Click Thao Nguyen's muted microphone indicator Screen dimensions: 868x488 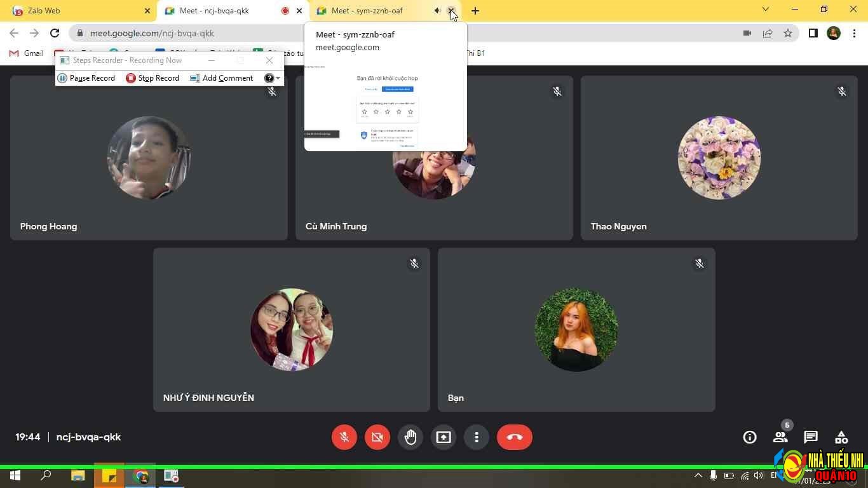point(842,91)
